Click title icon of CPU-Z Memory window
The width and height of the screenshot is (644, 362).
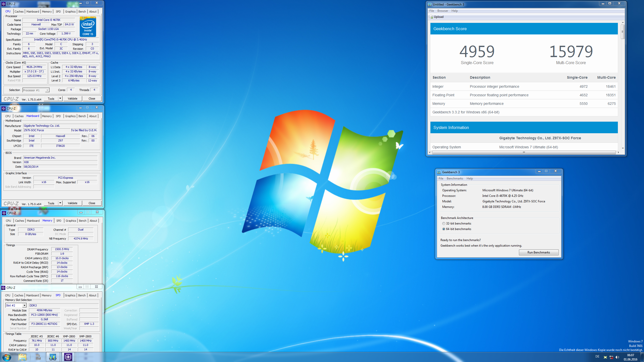click(4, 213)
